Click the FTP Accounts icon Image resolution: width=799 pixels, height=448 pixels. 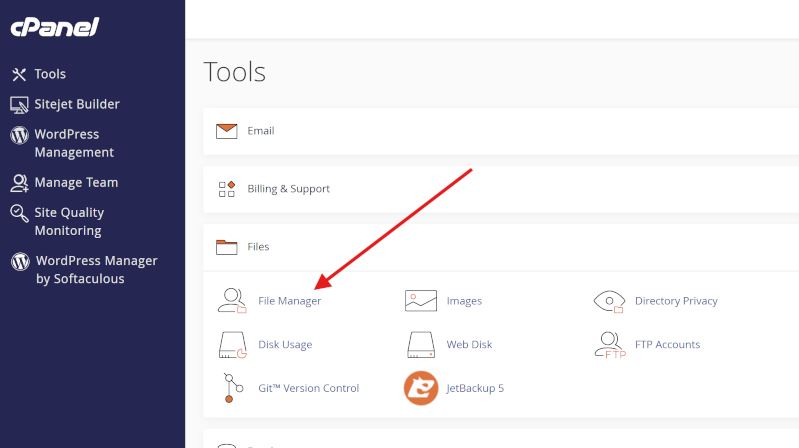610,345
